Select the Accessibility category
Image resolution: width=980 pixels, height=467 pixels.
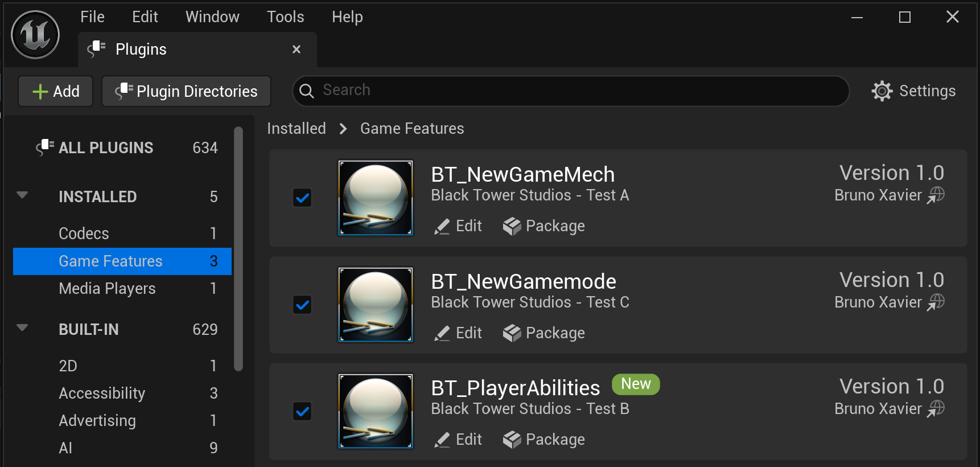click(122, 393)
